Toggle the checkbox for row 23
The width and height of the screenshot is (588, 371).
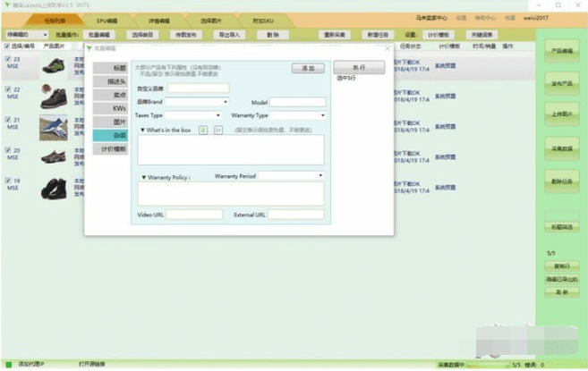coord(9,59)
